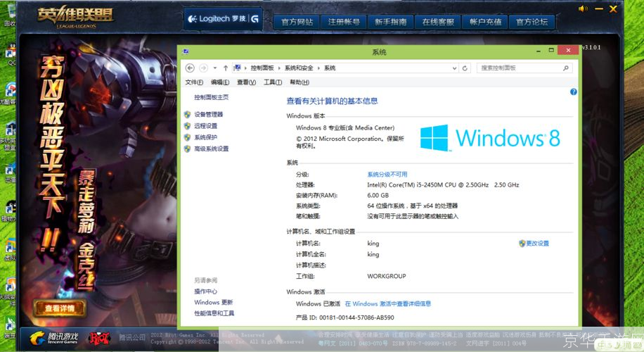Image resolution: width=644 pixels, height=352 pixels.
Task: Click the 系统分级不可用 rating link
Action: point(387,175)
